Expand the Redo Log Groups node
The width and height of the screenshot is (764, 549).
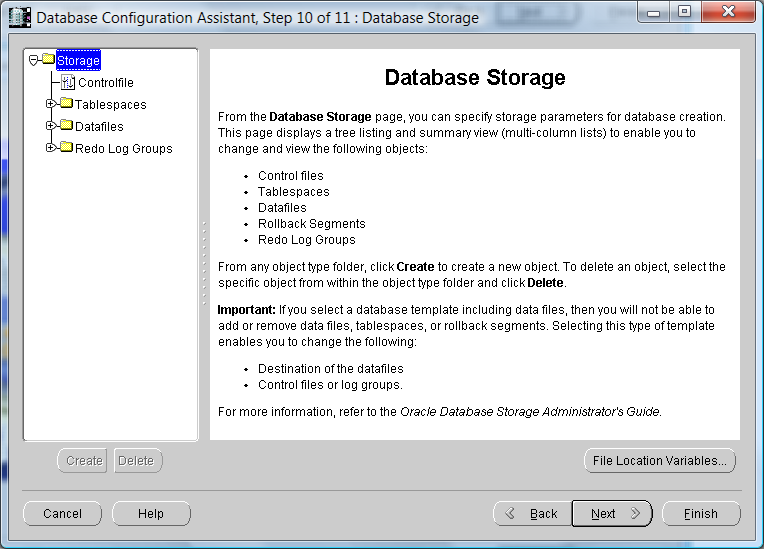51,148
